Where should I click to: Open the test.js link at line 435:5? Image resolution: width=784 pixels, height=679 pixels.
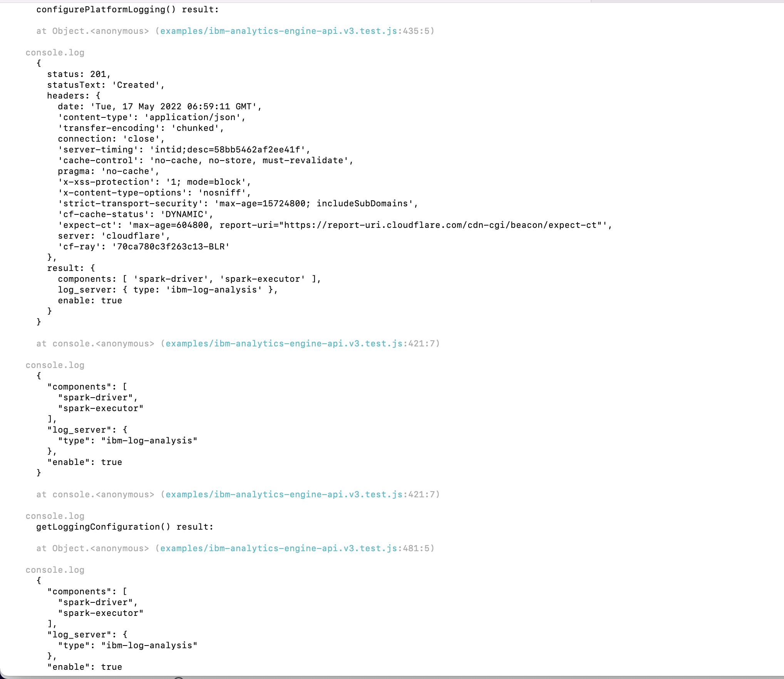click(278, 31)
